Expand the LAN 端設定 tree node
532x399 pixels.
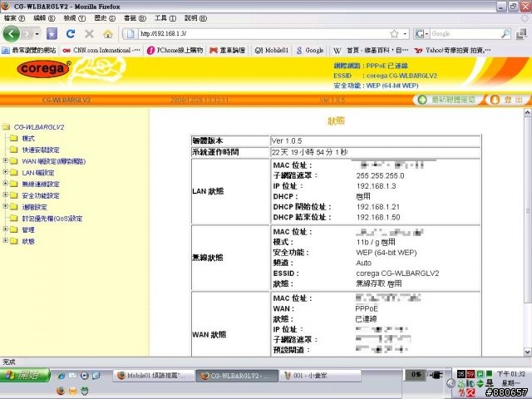coord(5,172)
